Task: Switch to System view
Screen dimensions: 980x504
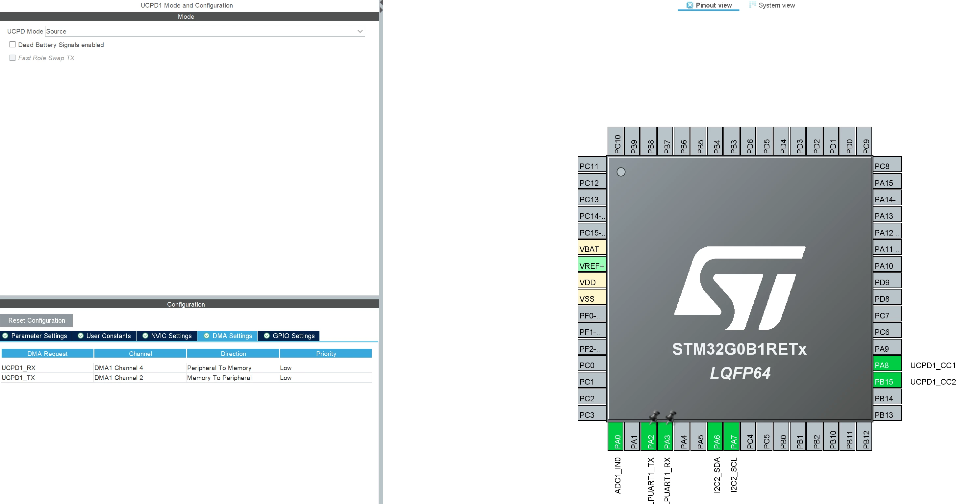Action: click(772, 5)
